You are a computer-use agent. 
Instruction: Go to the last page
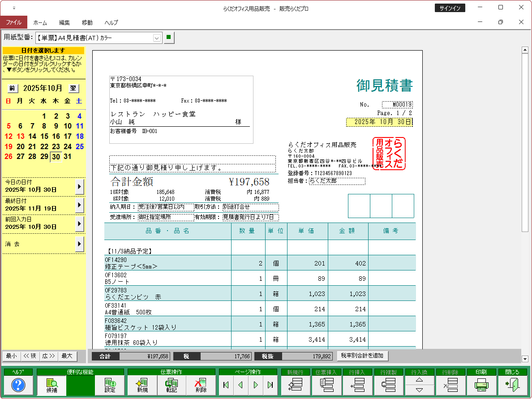(x=270, y=385)
